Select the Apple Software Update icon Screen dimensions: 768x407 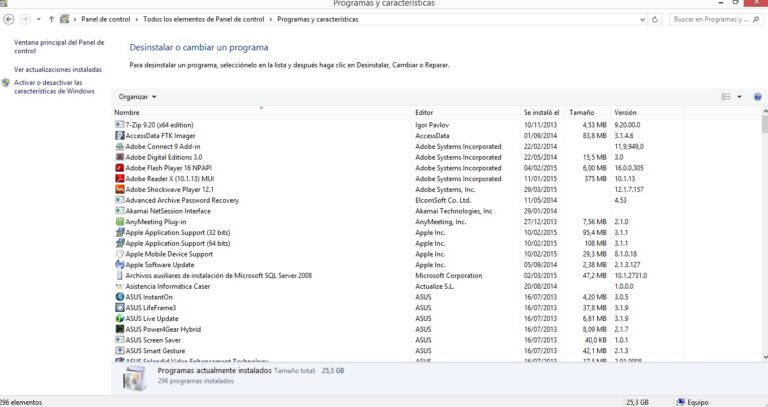click(x=119, y=265)
